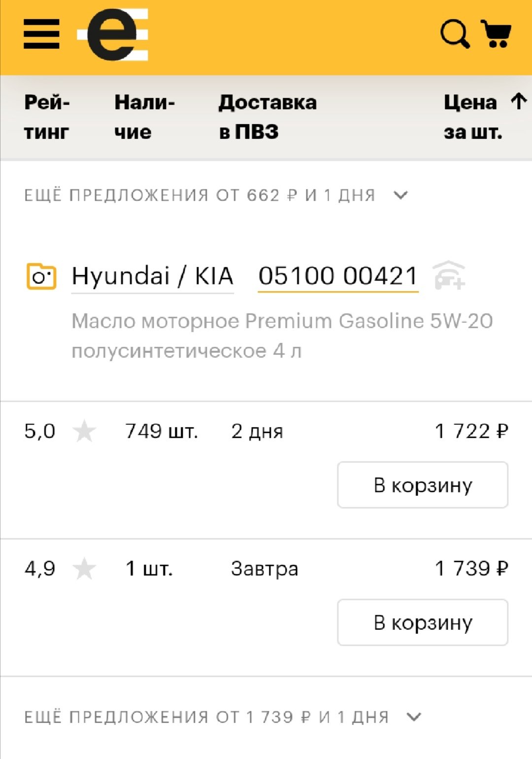Add the 1 739 ₽ offer to cart
This screenshot has width=532, height=759.
(x=423, y=622)
